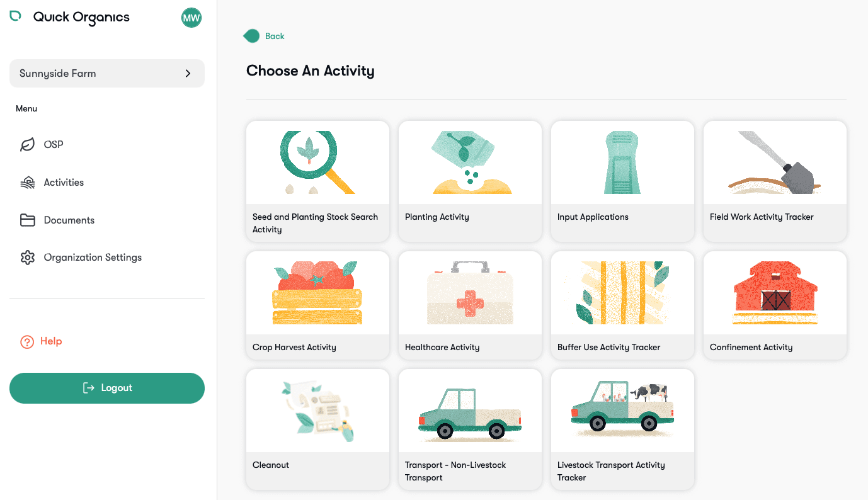
Task: Select the Buffer Use Activity Tracker card
Action: pyautogui.click(x=622, y=306)
